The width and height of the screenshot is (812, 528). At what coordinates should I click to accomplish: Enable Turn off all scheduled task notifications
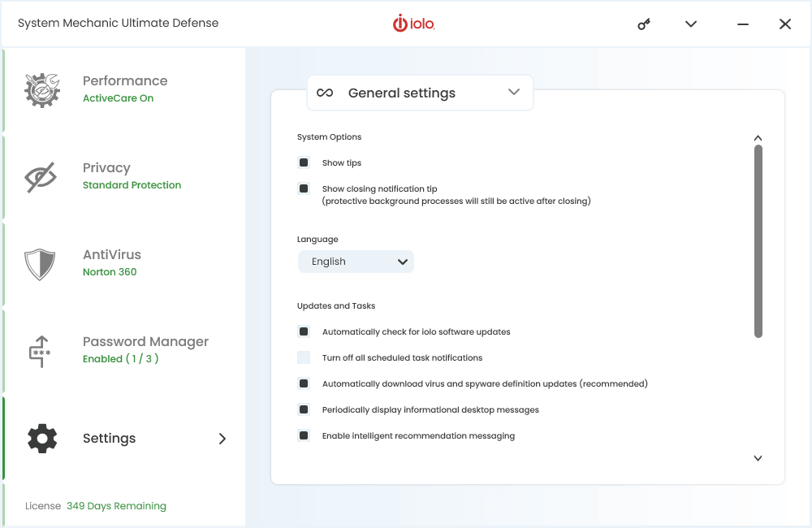[303, 357]
